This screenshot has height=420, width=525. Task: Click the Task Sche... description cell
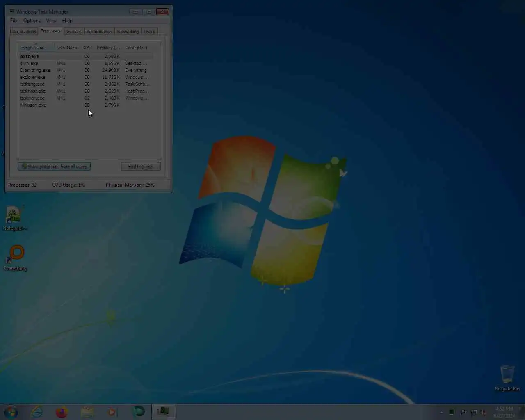coord(137,84)
